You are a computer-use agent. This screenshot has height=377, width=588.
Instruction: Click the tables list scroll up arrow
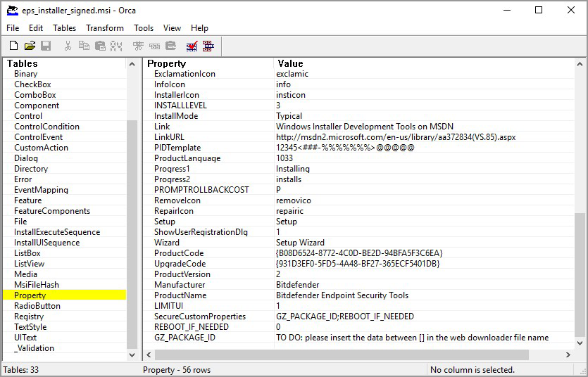pyautogui.click(x=132, y=64)
